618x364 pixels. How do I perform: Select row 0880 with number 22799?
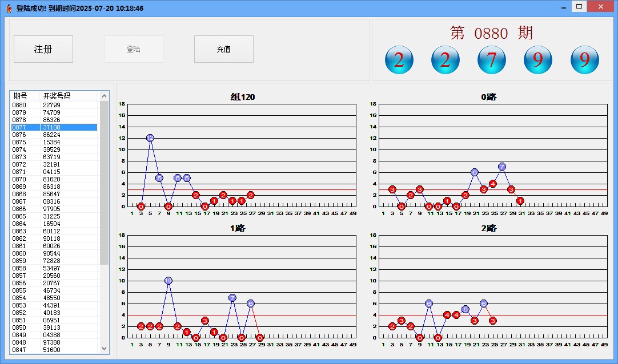click(54, 105)
